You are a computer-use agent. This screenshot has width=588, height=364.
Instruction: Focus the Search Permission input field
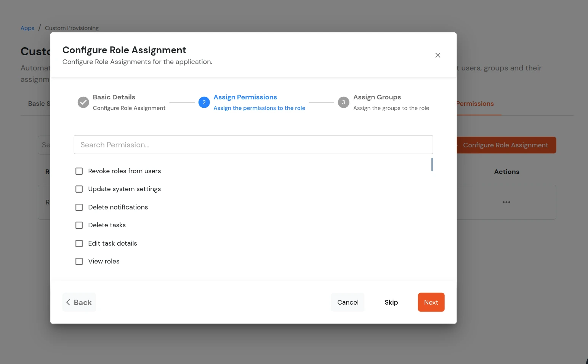tap(253, 145)
